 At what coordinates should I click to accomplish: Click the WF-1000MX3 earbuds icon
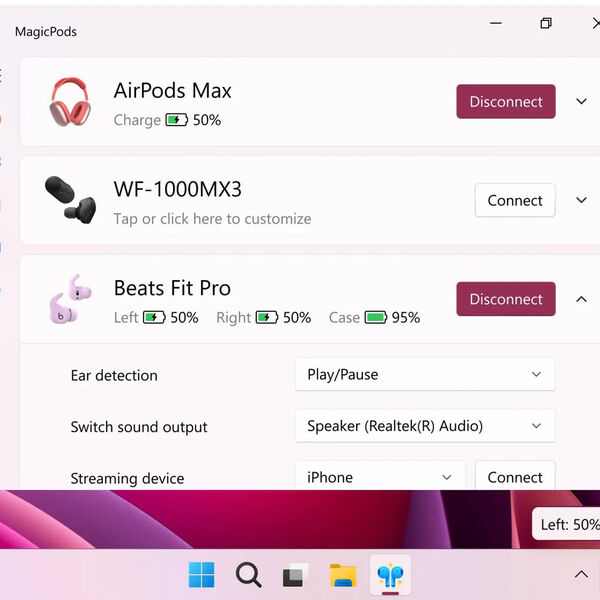click(x=69, y=200)
